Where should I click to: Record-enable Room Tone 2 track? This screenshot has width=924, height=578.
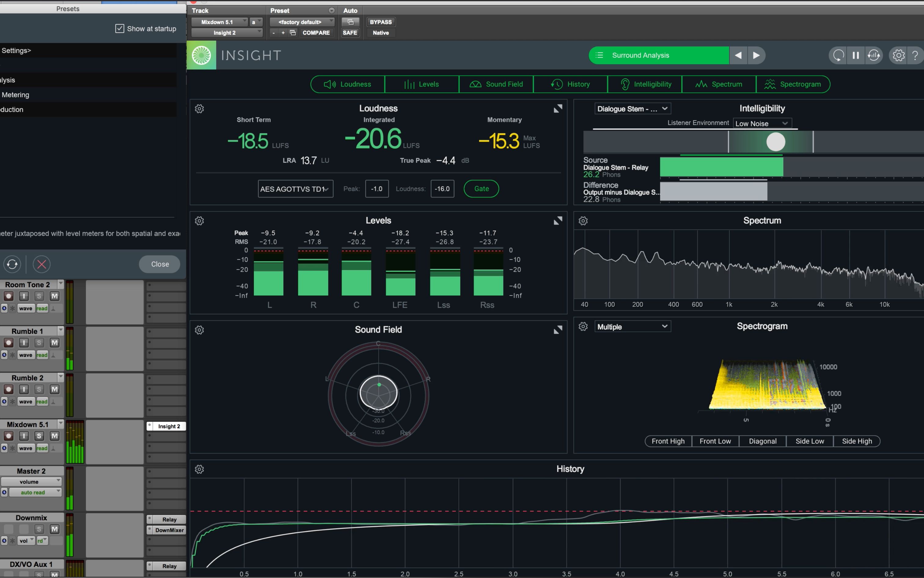8,296
